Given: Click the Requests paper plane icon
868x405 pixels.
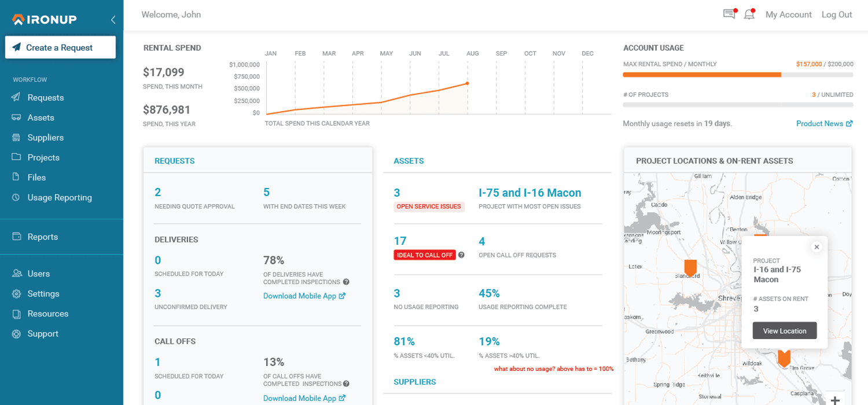Looking at the screenshot, I should (16, 97).
